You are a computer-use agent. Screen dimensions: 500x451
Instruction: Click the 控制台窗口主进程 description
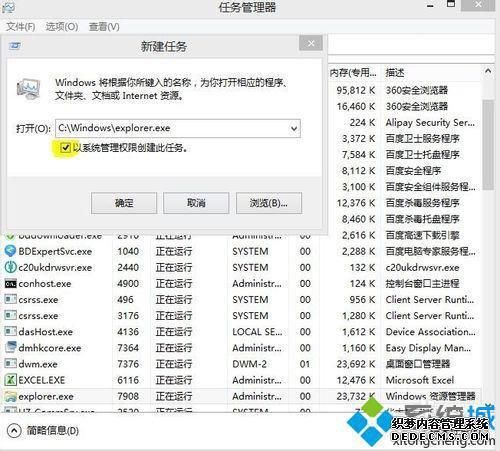[x=423, y=284]
